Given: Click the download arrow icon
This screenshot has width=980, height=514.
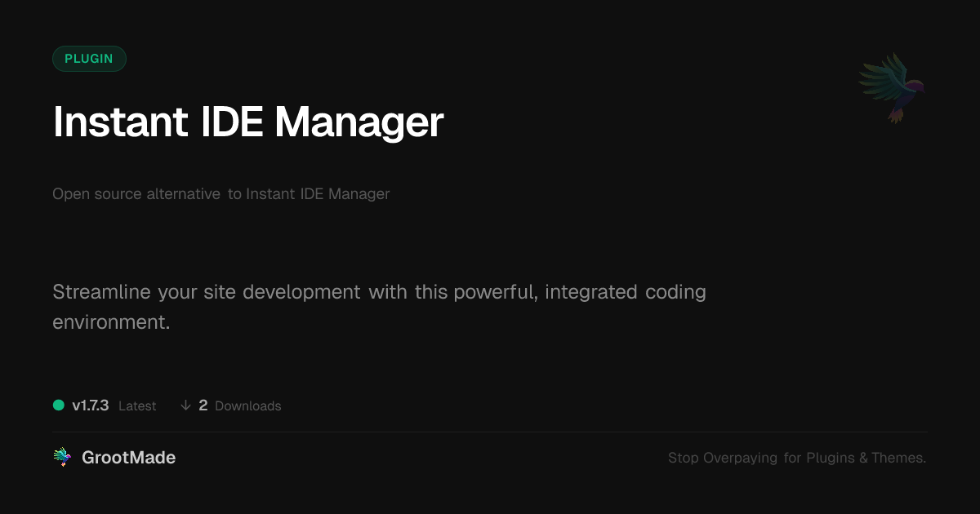Looking at the screenshot, I should pos(185,405).
